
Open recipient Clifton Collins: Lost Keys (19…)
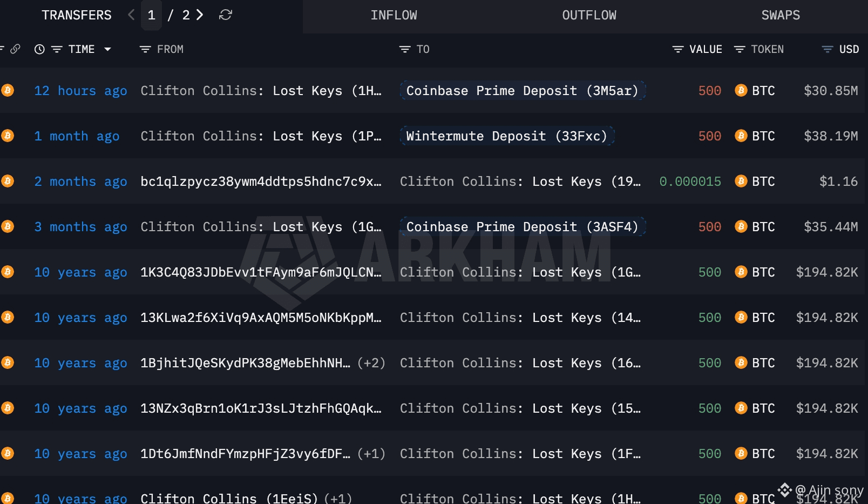[520, 182]
